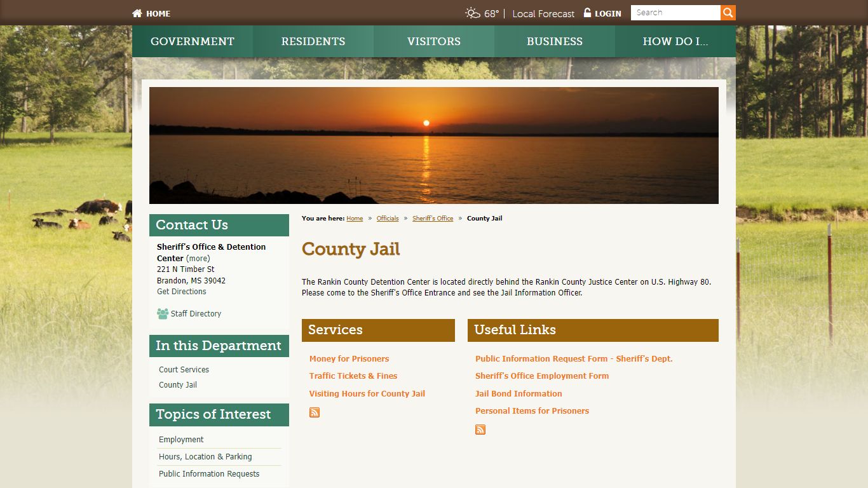The width and height of the screenshot is (868, 488).
Task: Open the Government menu
Action: point(193,41)
